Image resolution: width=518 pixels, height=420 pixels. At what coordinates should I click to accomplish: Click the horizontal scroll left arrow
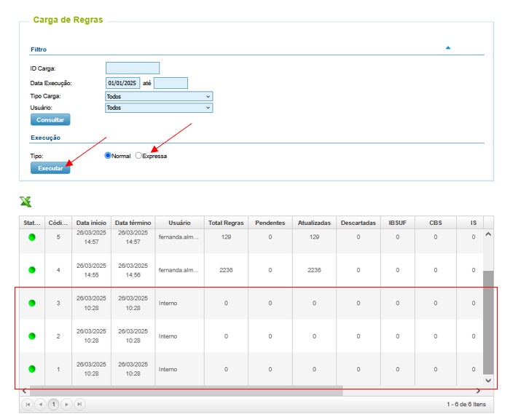coord(24,391)
